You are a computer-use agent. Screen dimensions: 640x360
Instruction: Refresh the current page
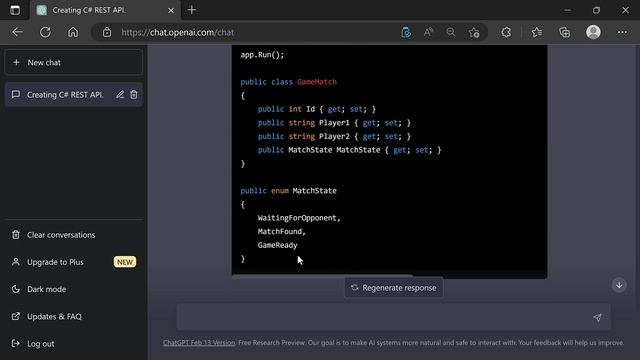click(x=45, y=32)
